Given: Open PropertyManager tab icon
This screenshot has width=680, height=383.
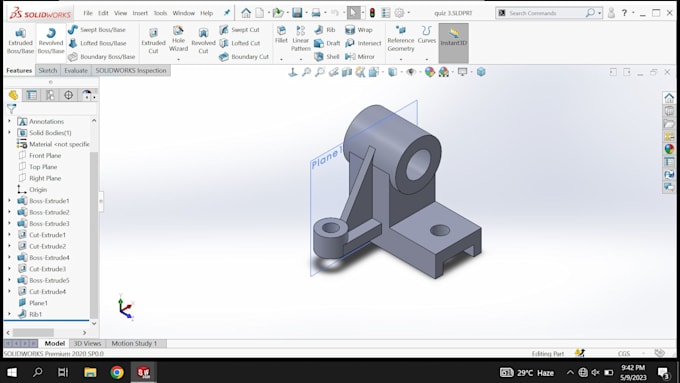Looking at the screenshot, I should 32,95.
